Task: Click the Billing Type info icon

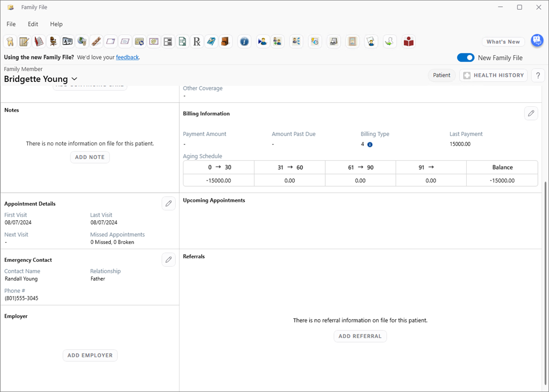Action: pos(370,144)
